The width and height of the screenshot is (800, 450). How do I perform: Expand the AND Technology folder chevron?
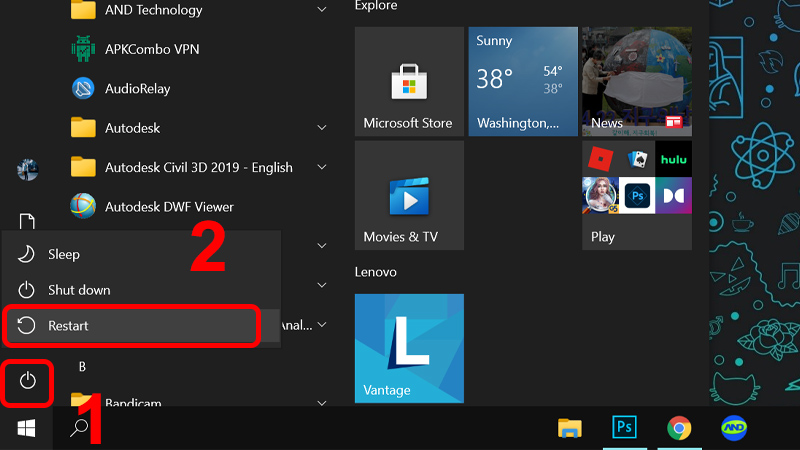pyautogui.click(x=321, y=10)
